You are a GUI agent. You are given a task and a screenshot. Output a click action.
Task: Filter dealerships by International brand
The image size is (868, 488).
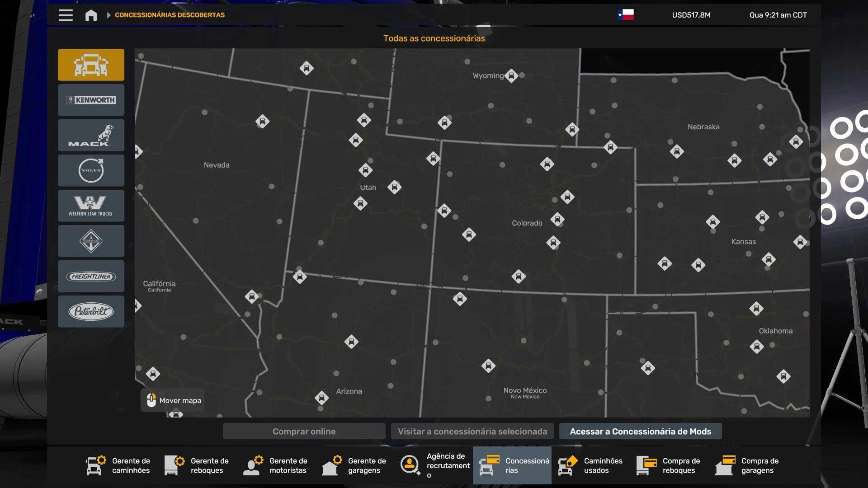click(91, 241)
